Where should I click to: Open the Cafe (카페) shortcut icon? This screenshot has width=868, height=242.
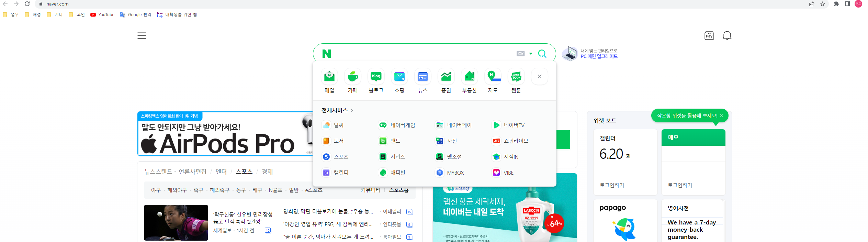coord(353,77)
